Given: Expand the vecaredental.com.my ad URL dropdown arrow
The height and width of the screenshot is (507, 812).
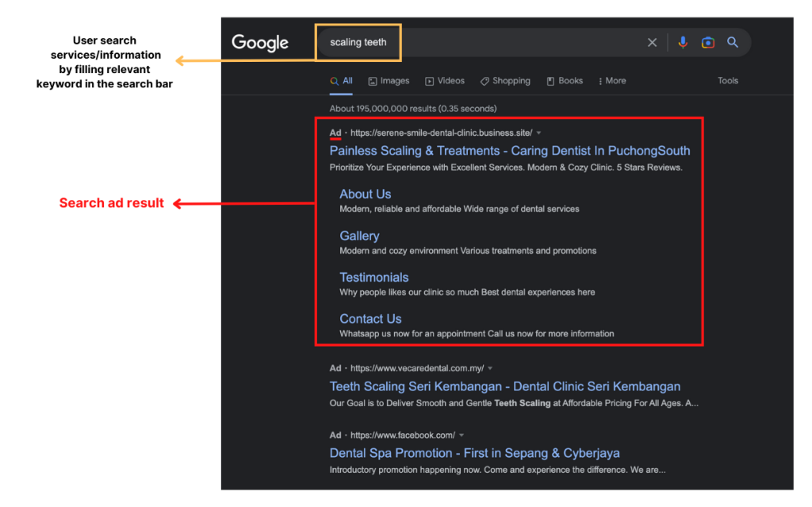Looking at the screenshot, I should coord(490,369).
